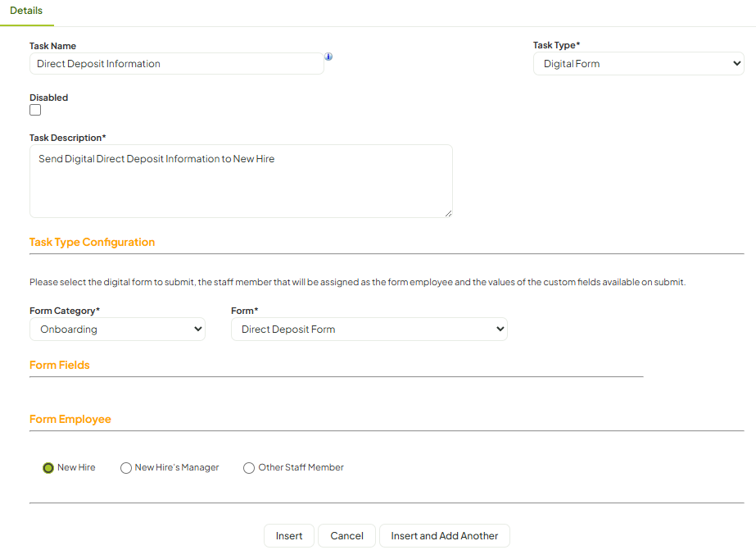The image size is (756, 550).
Task: Click the Form Employee section heading
Action: point(70,419)
